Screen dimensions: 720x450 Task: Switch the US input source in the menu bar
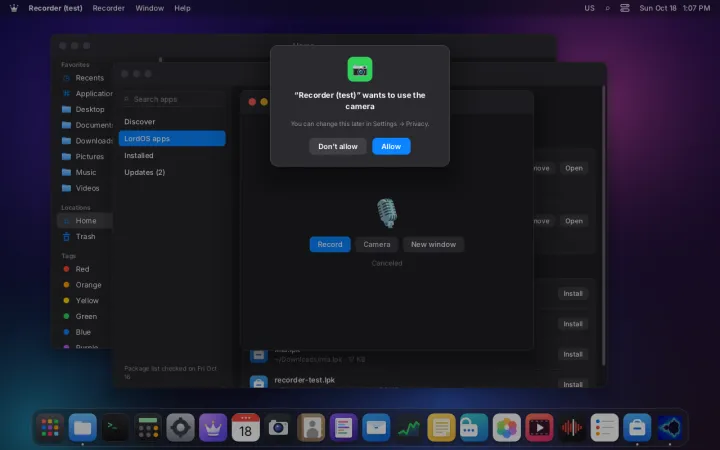pyautogui.click(x=589, y=8)
